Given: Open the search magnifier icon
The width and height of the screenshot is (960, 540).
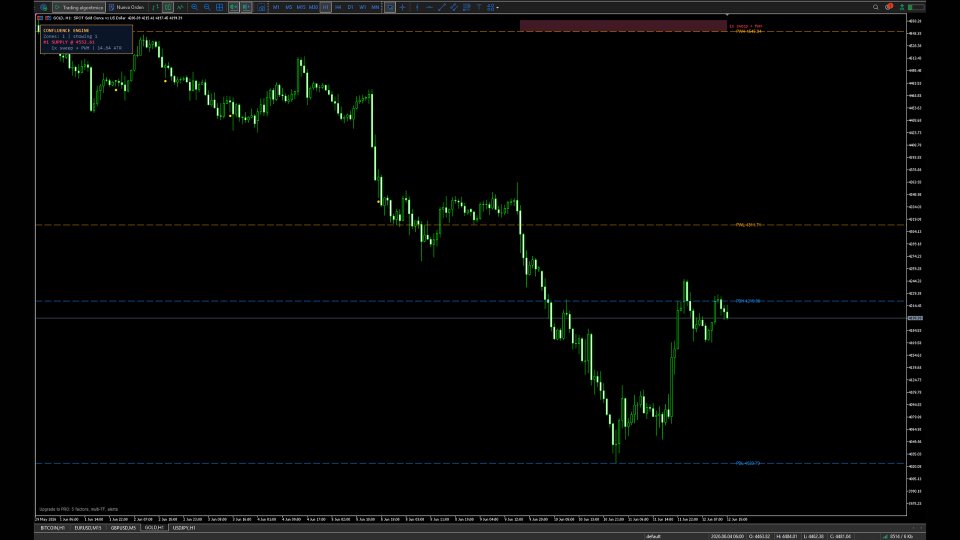Looking at the screenshot, I should tap(876, 7).
